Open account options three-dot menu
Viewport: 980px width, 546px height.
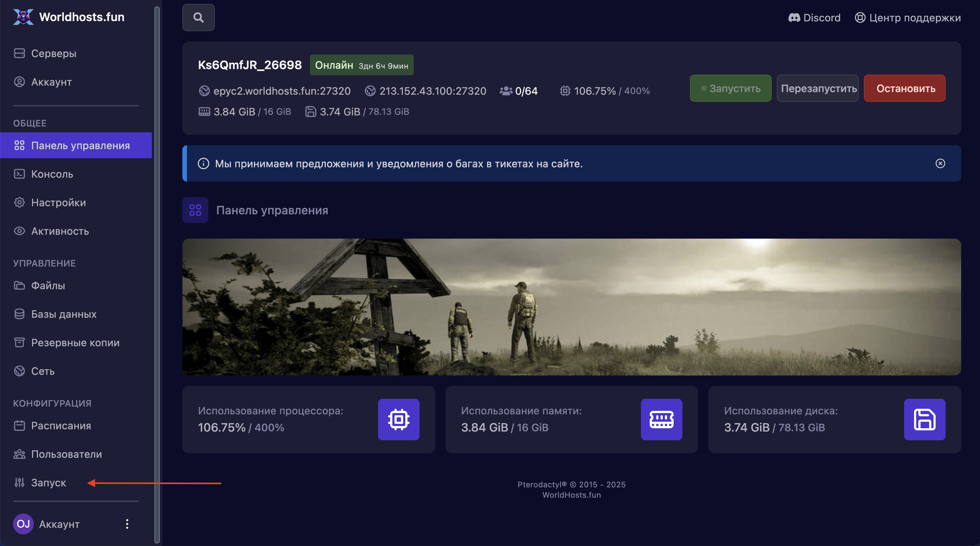point(127,524)
